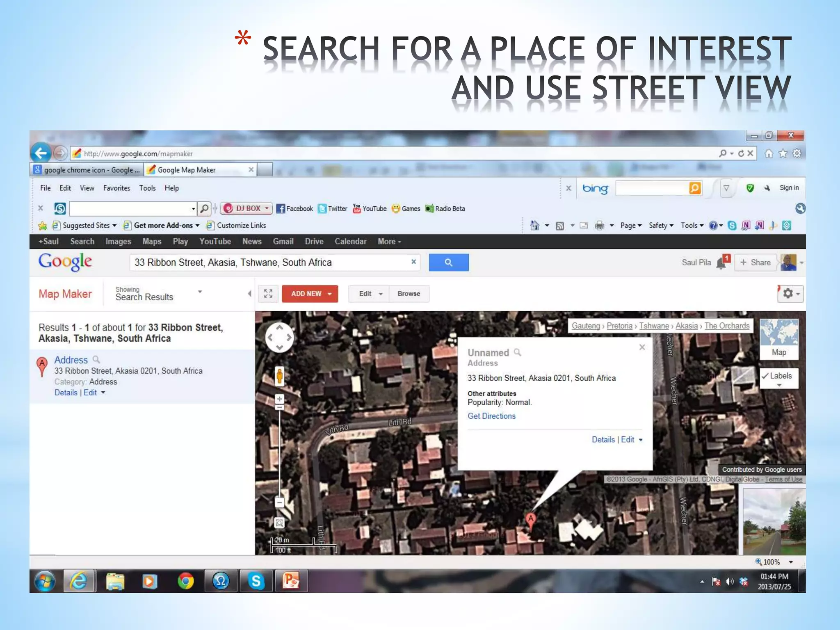
Task: Click the Browse button
Action: (x=409, y=294)
